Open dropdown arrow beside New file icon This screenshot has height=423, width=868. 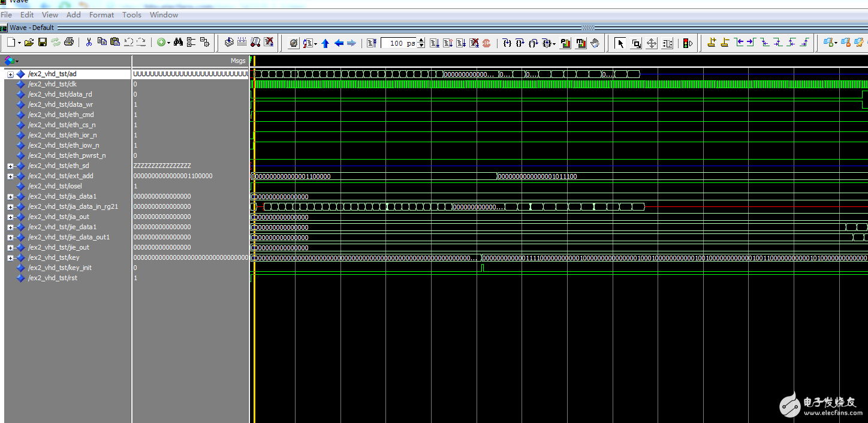point(19,43)
